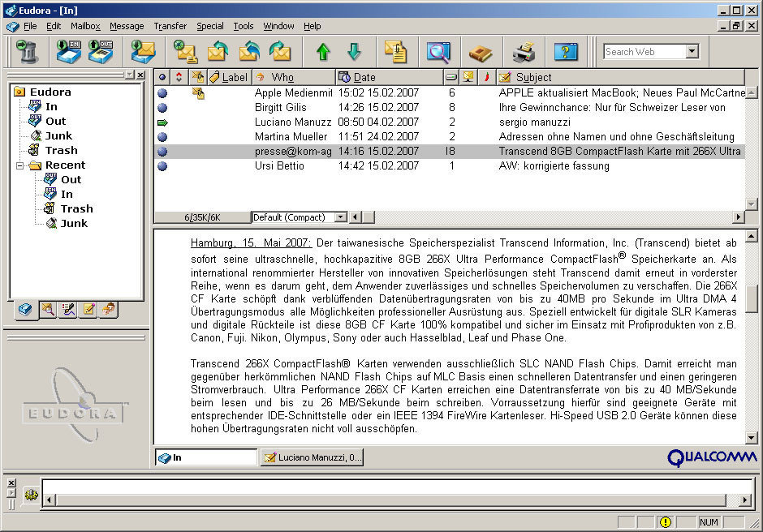Switch to the Mailboxes sidebar tab icon
Image resolution: width=763 pixels, height=532 pixels.
tap(25, 309)
